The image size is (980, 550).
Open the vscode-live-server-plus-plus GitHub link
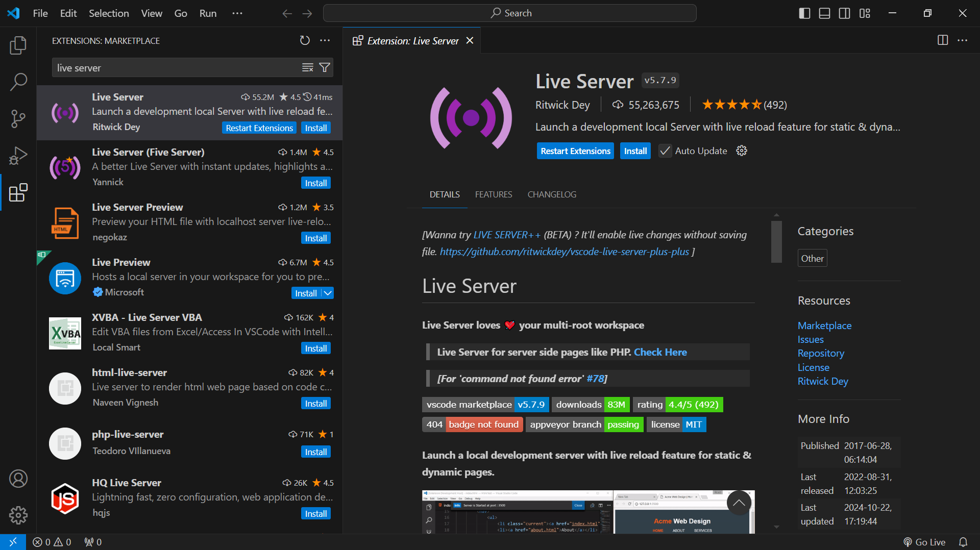[565, 252]
